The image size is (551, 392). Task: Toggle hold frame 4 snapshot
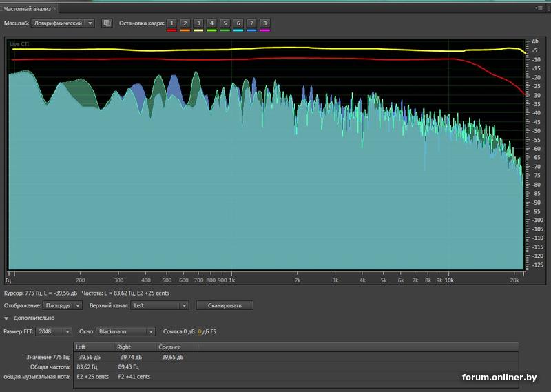211,23
